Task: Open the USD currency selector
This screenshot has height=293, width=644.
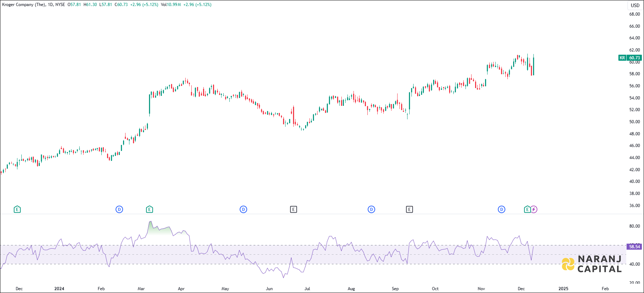Action: pos(635,5)
